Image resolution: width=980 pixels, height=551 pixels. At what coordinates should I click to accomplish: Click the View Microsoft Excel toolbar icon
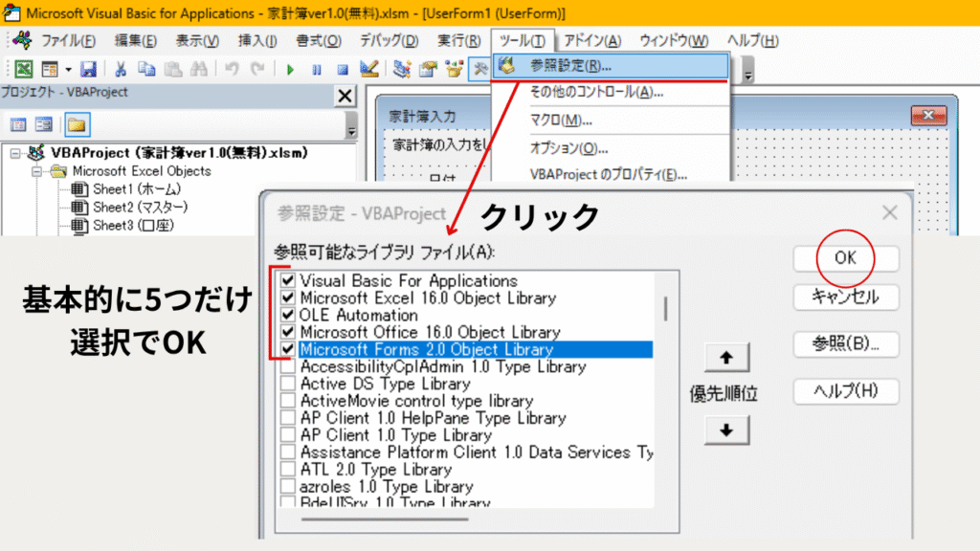click(23, 69)
